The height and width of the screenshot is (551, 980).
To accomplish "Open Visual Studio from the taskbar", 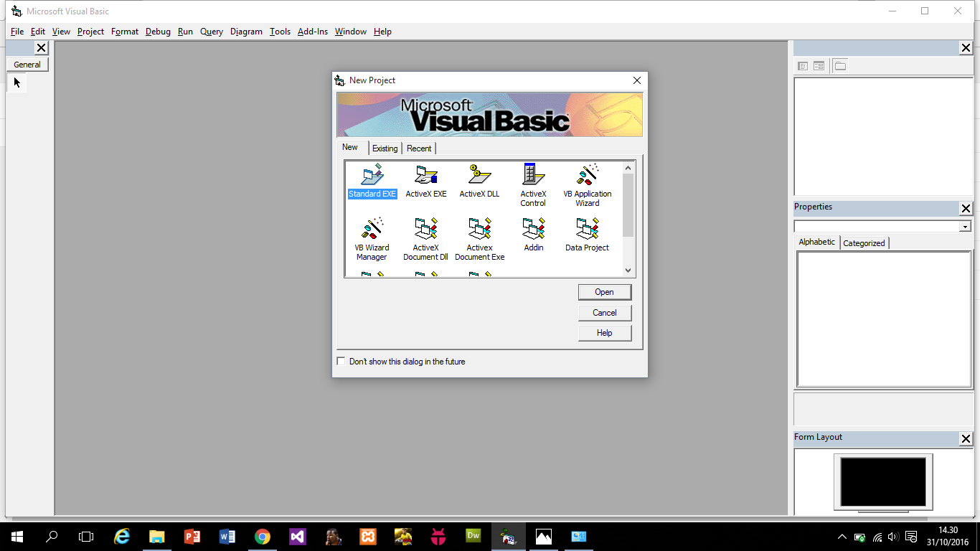I will point(297,536).
